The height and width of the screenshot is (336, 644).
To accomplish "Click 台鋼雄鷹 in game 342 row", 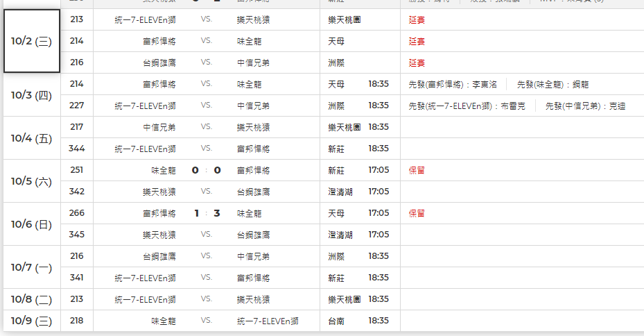I will pyautogui.click(x=254, y=192).
